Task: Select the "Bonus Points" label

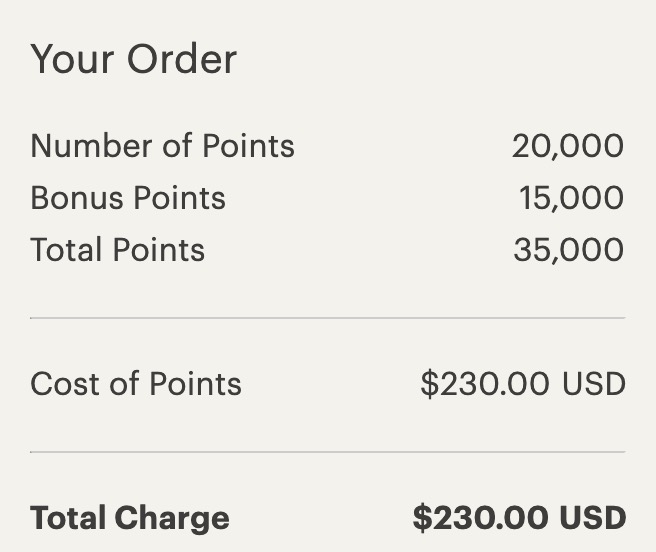Action: pos(128,198)
